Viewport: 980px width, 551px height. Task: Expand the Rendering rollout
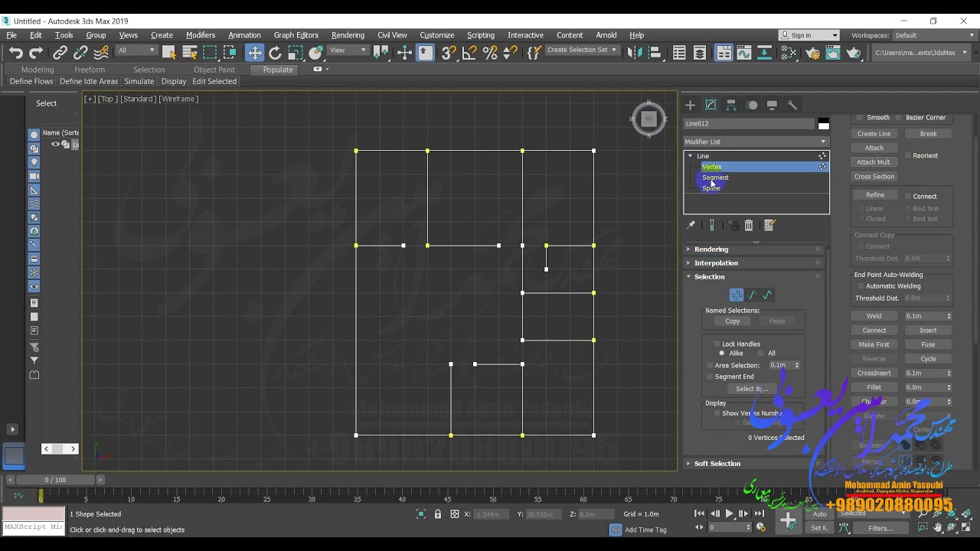tap(756, 249)
